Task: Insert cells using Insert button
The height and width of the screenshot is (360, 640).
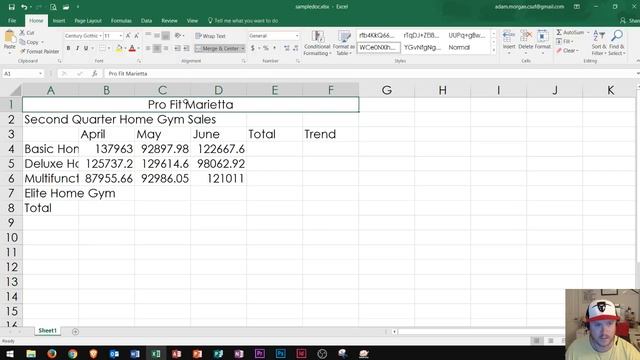Action: [509, 41]
